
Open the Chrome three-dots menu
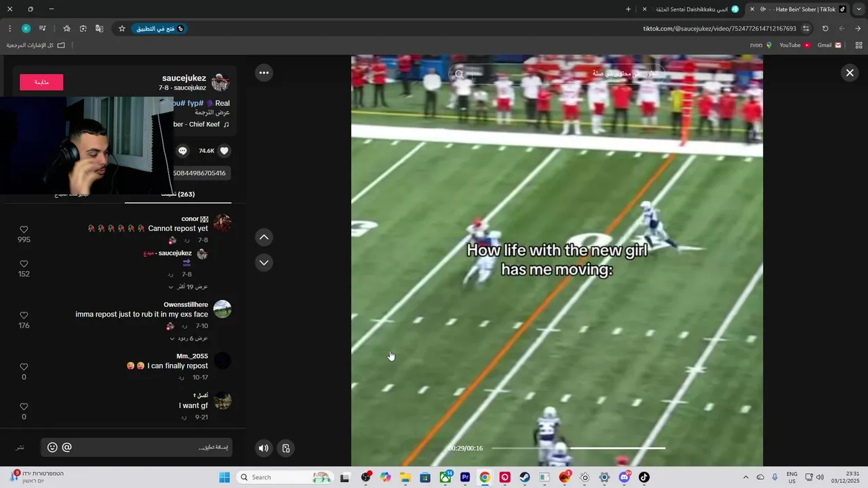pos(9,28)
